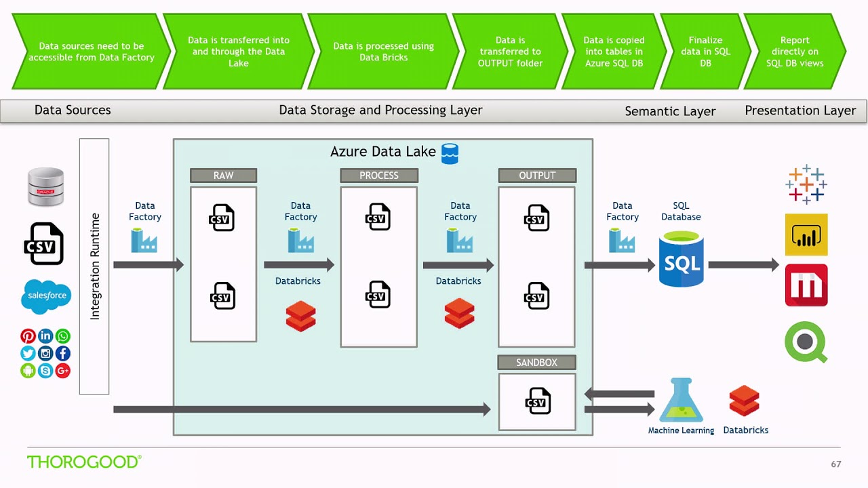
Task: Select the SANDBOX folder header
Action: point(536,363)
